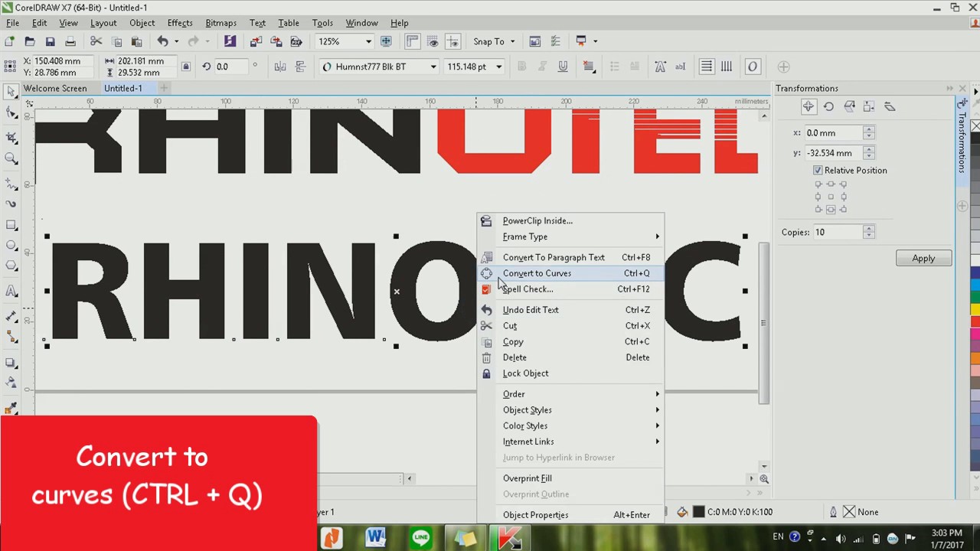Select the Zoom tool in the toolbox
The height and width of the screenshot is (551, 980).
[x=11, y=158]
